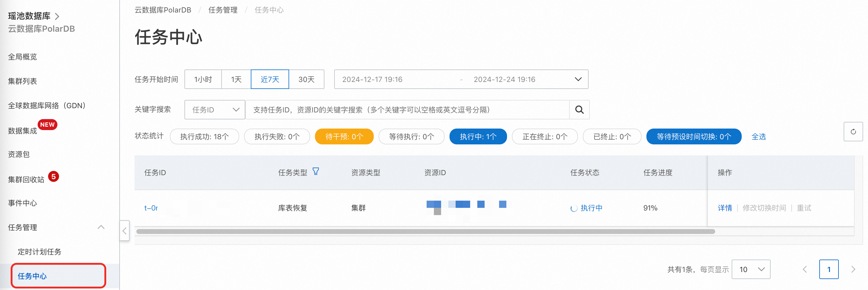Screen dimensions: 868x290
Task: Open the task ID link t-0r
Action: click(x=151, y=208)
